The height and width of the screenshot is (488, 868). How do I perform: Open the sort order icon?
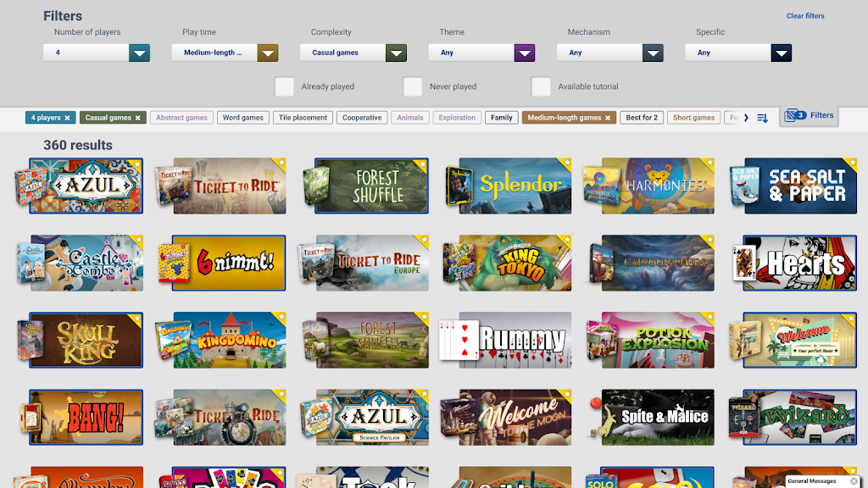(762, 118)
